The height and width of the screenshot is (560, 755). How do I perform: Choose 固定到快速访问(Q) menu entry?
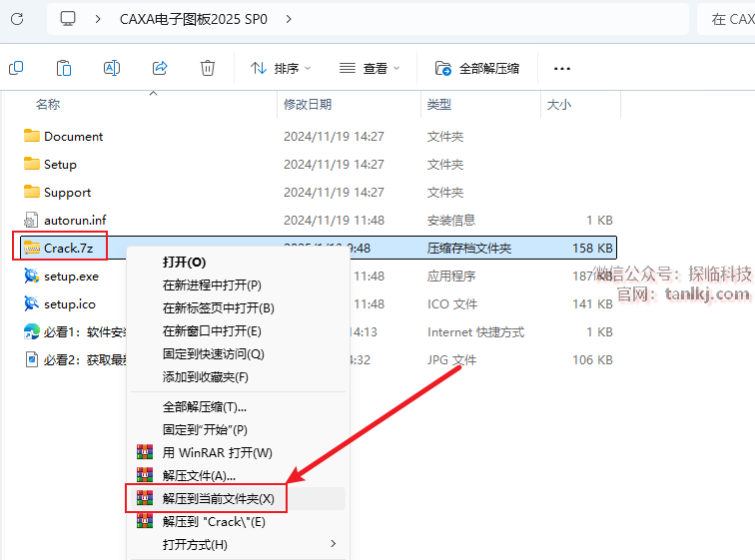point(214,354)
